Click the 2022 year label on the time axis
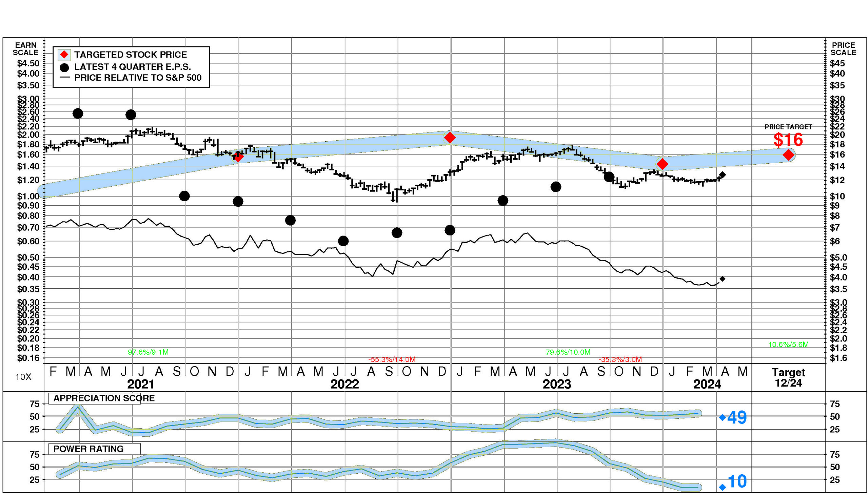 (344, 384)
